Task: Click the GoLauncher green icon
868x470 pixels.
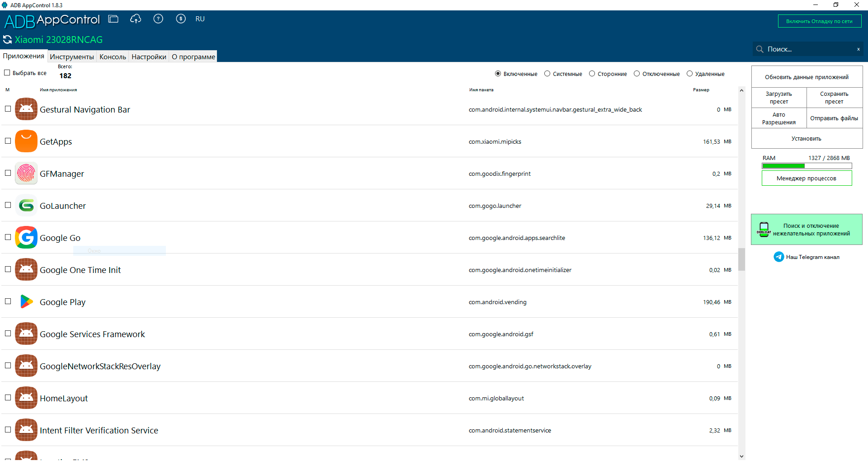Action: click(x=26, y=205)
